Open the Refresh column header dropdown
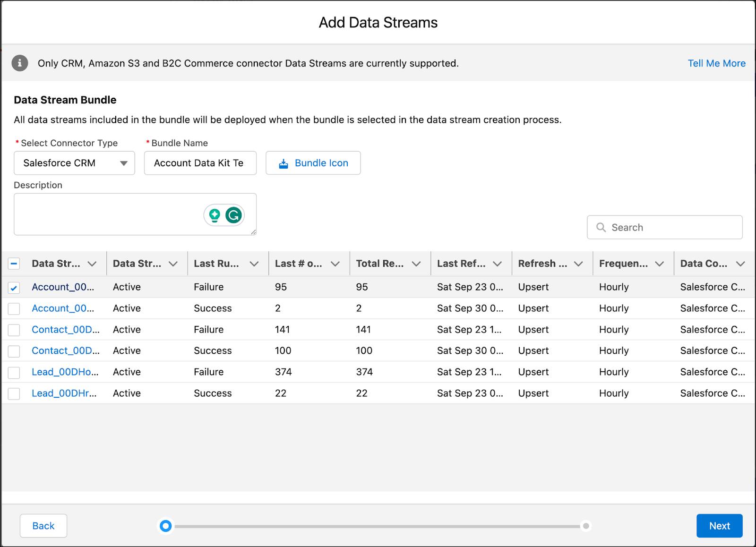 coord(579,264)
